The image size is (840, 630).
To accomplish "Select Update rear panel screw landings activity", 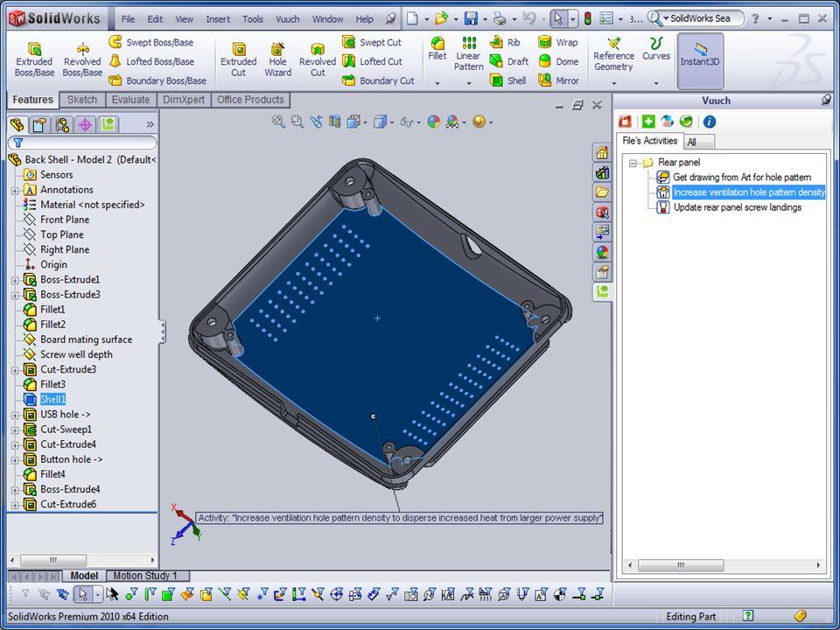I will [x=737, y=207].
